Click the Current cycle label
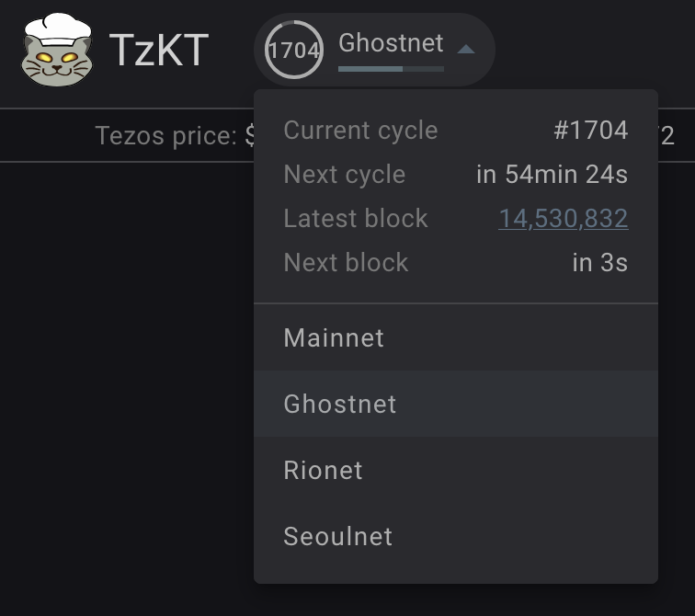 360,131
